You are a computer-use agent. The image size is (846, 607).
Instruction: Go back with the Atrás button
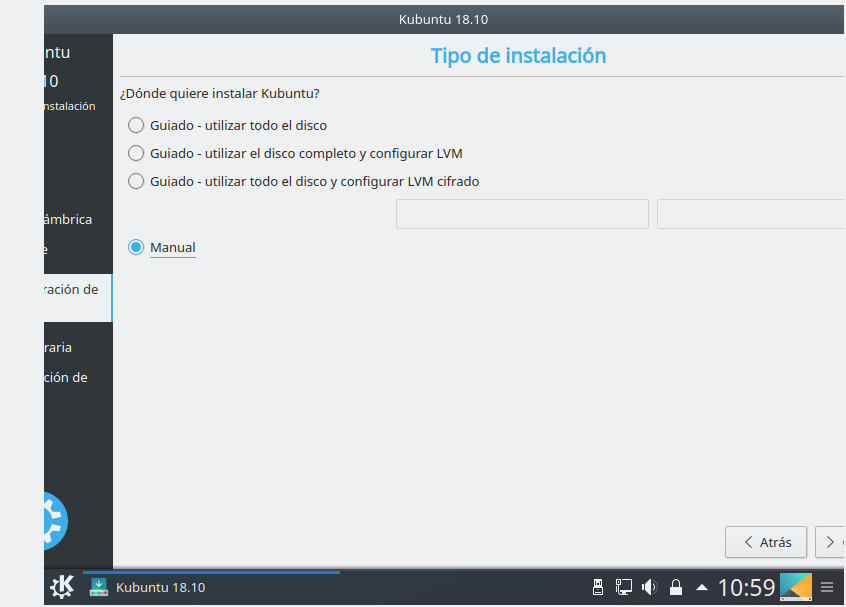766,542
